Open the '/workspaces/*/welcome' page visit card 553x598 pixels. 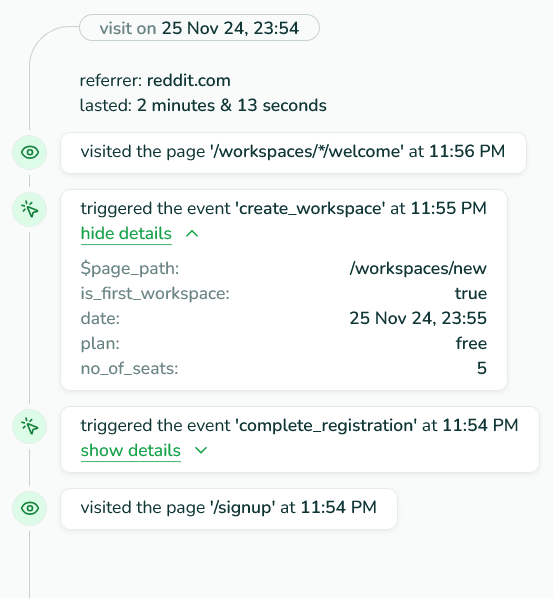tap(293, 153)
